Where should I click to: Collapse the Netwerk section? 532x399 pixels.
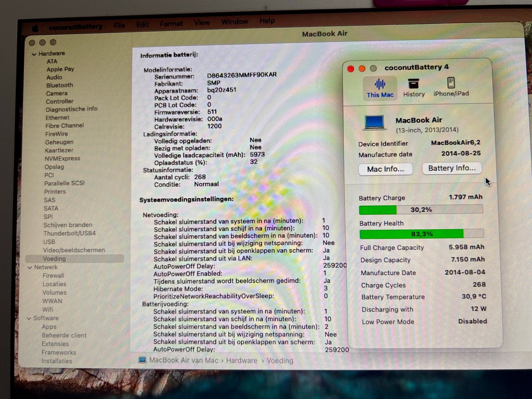click(30, 267)
